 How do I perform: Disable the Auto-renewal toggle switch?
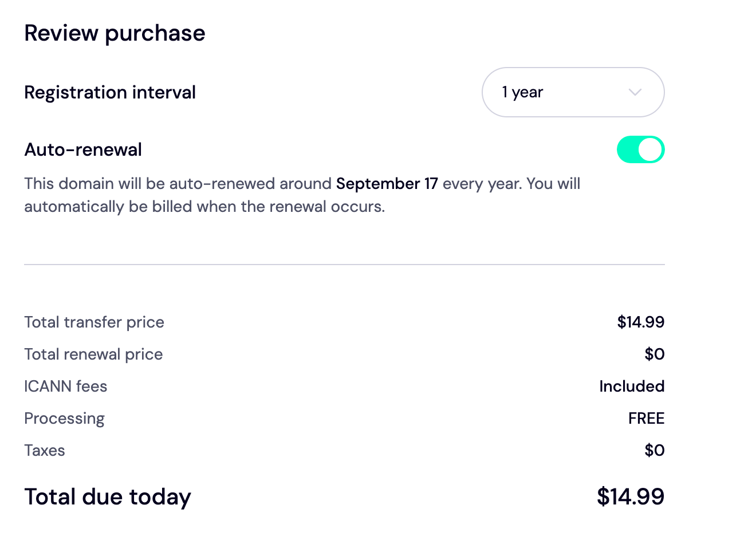click(x=640, y=149)
